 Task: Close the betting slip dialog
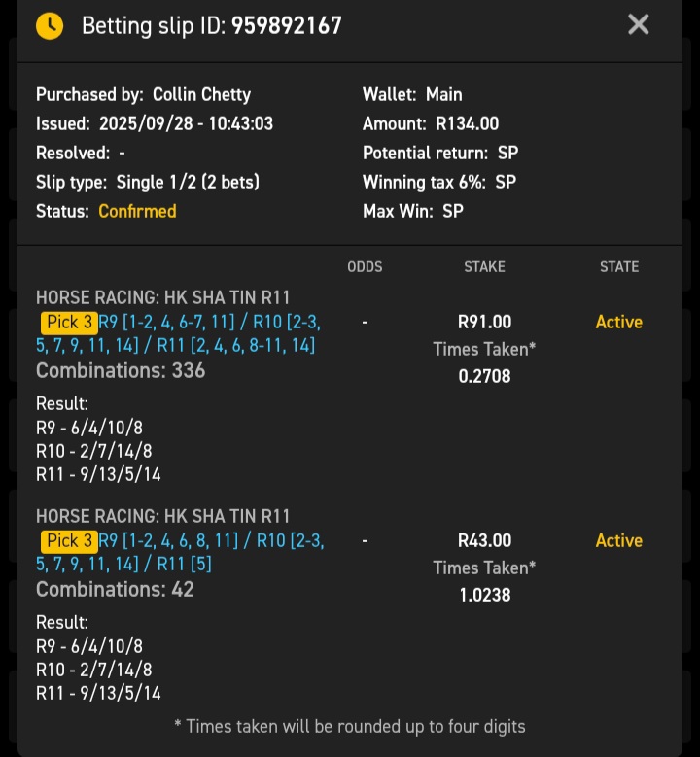638,25
